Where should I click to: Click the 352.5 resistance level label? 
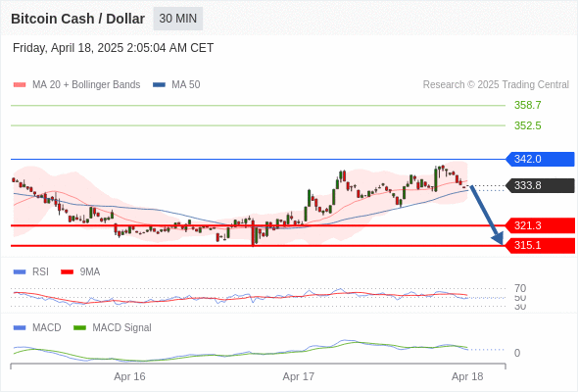coord(527,125)
